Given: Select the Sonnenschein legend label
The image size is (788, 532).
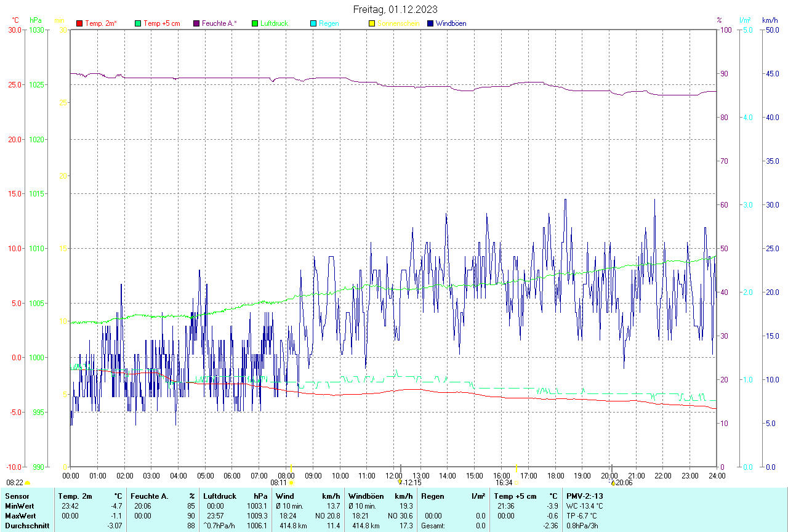Looking at the screenshot, I should [398, 23].
